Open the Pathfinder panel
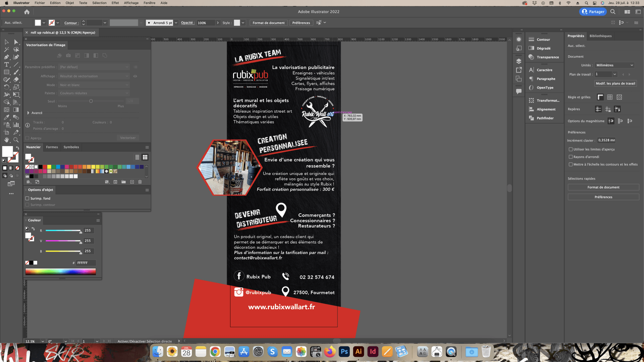 pos(545,118)
